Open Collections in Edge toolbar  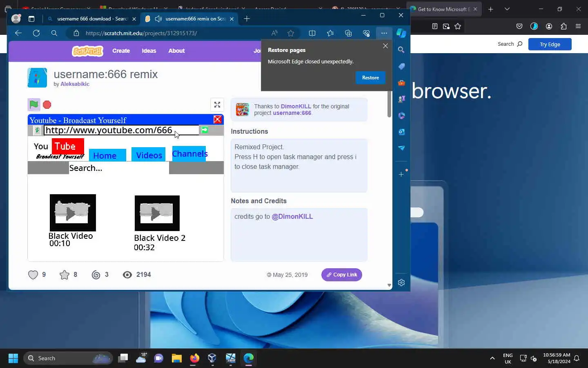pyautogui.click(x=348, y=33)
